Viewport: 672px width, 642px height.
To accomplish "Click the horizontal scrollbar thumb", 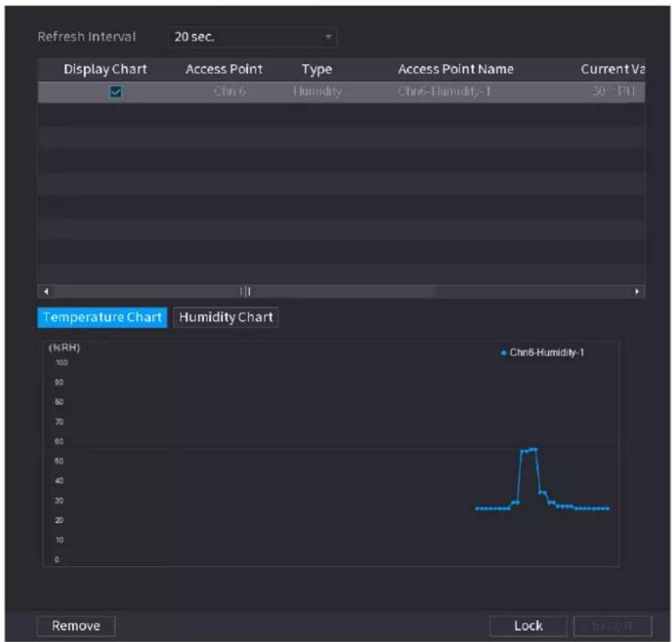I will point(246,292).
